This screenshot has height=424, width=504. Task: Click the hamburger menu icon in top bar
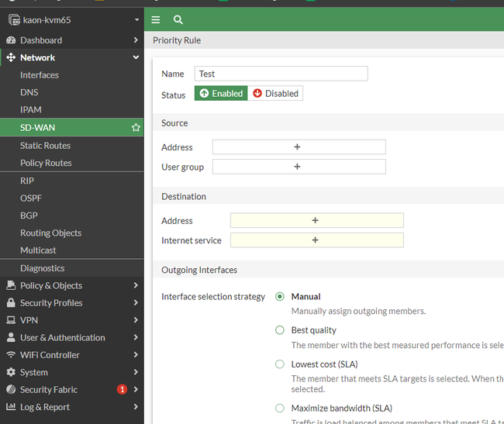156,19
